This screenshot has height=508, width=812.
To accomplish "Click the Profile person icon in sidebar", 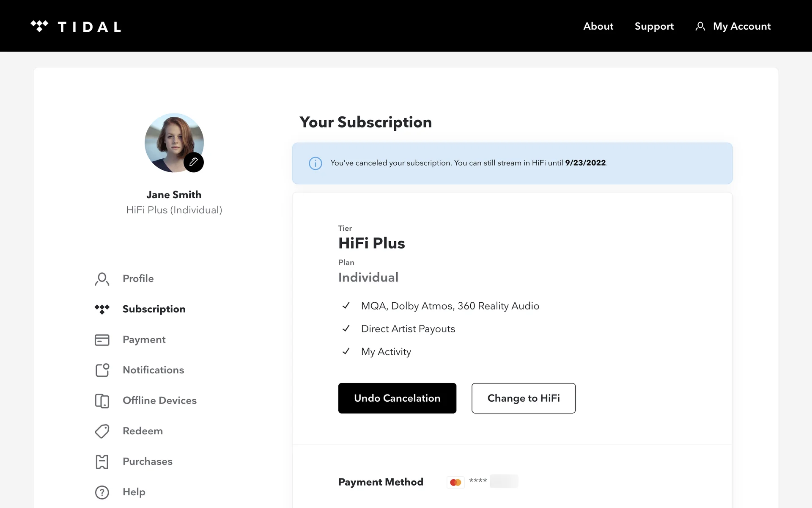I will (102, 279).
